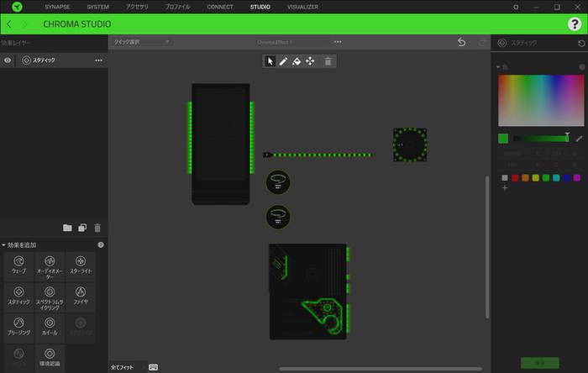Image resolution: width=588 pixels, height=373 pixels.
Task: Pick a hue in the color spectrum
Action: click(541, 100)
